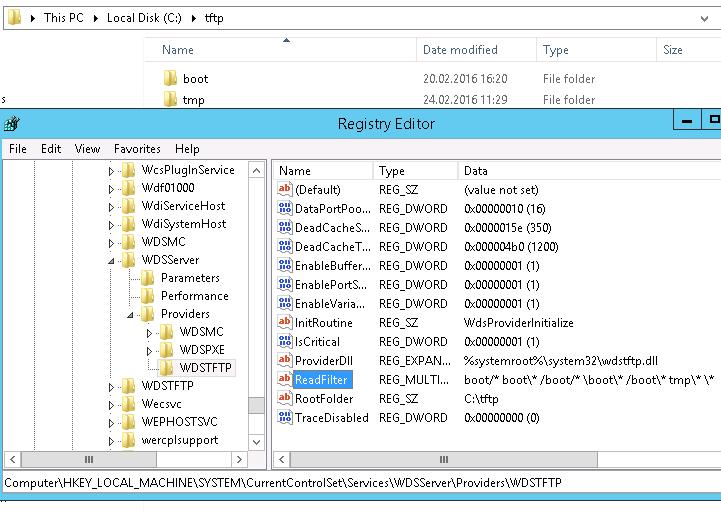Sort values by the Data column header
The width and height of the screenshot is (721, 513).
pyautogui.click(x=475, y=171)
